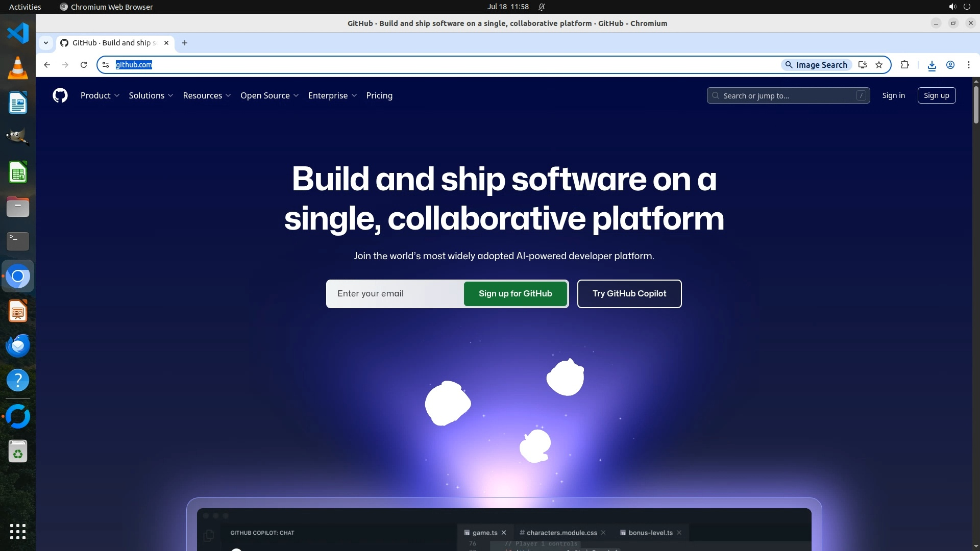
Task: Open Chromium downloads icon
Action: (x=932, y=65)
